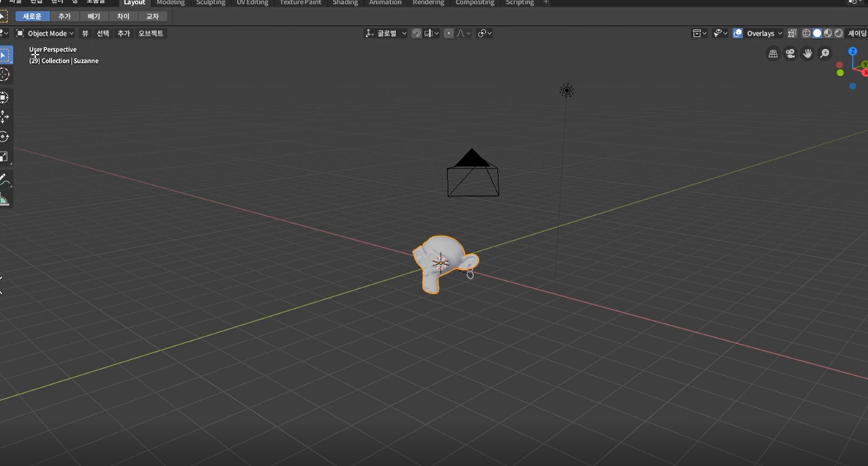
Task: Open the 선택 menu in the viewport header
Action: pyautogui.click(x=103, y=33)
